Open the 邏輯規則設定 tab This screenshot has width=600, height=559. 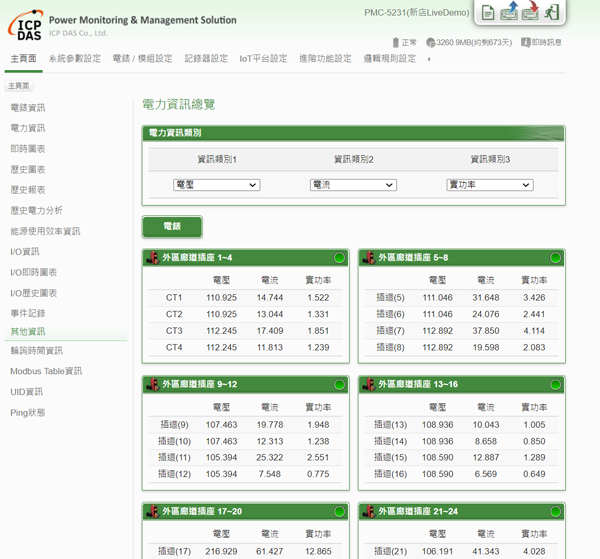click(x=390, y=59)
